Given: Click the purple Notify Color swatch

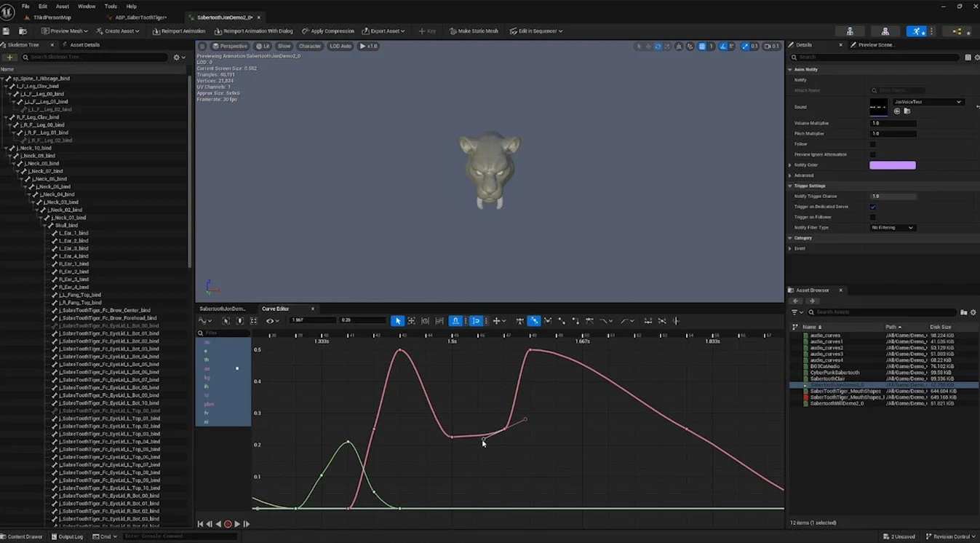Looking at the screenshot, I should point(893,165).
